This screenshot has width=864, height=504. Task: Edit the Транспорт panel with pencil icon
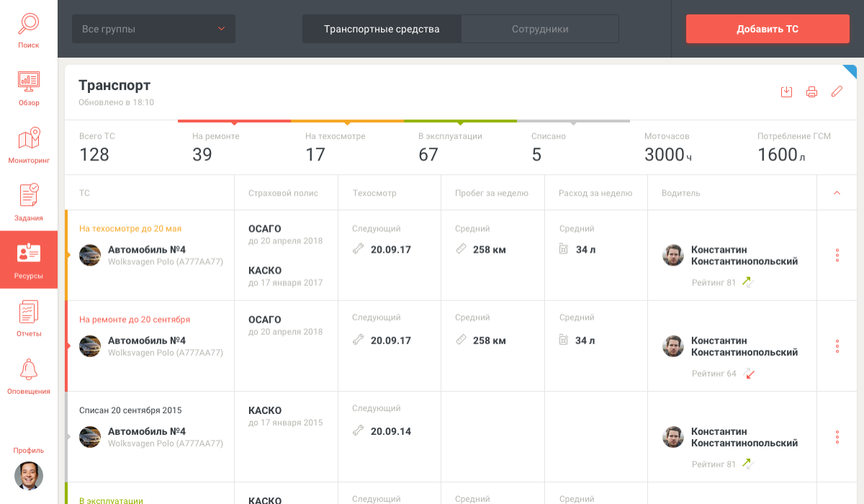point(837,91)
